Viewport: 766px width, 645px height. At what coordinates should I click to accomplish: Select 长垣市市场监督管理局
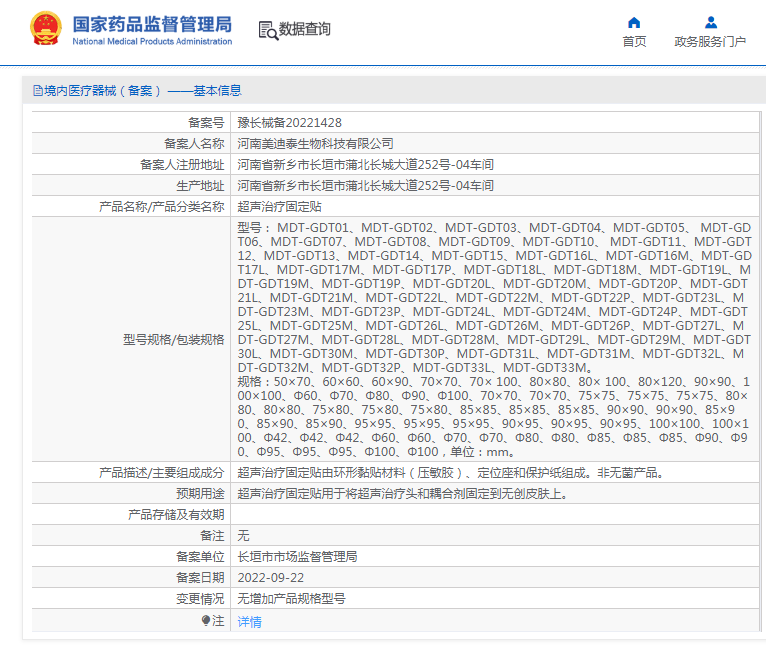297,557
